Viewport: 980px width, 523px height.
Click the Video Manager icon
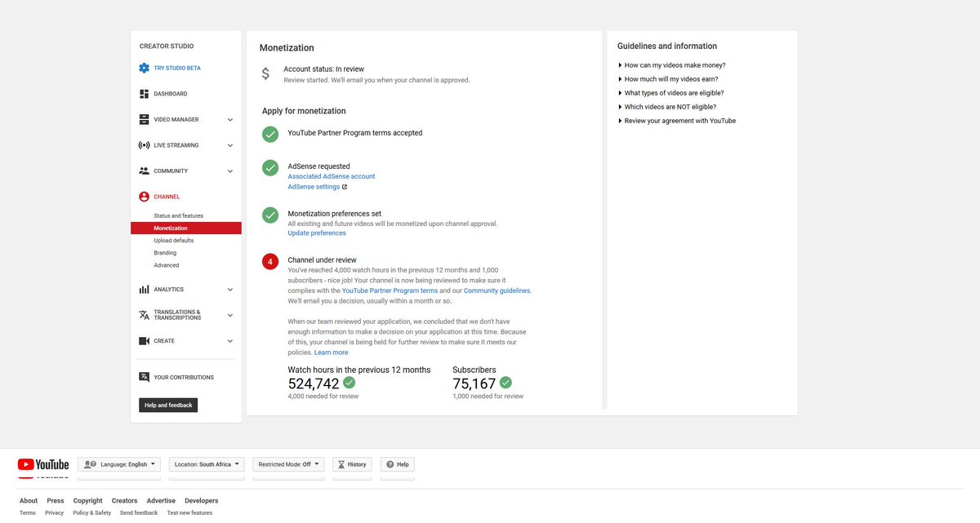pyautogui.click(x=144, y=119)
